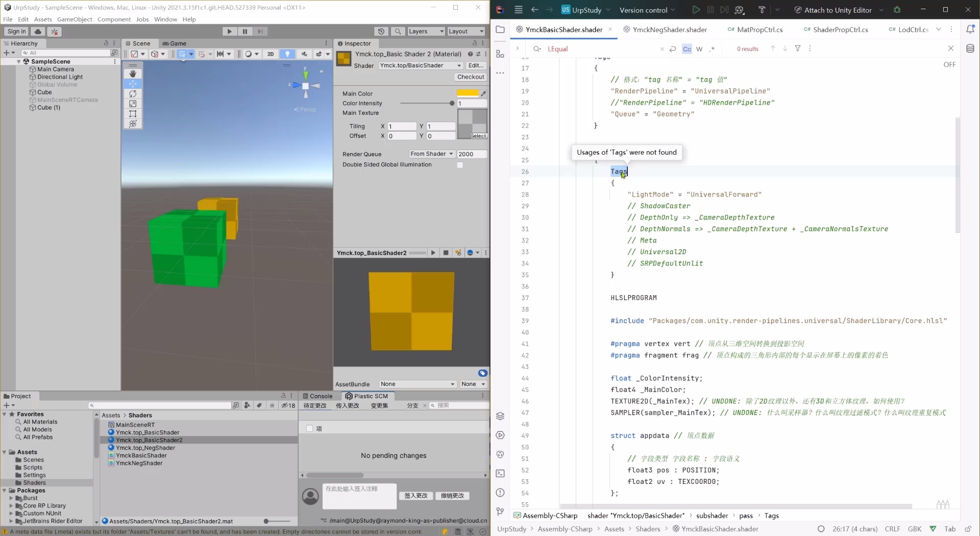Image resolution: width=980 pixels, height=536 pixels.
Task: Open the Render Queue dropdown showing From Shader
Action: coord(431,154)
